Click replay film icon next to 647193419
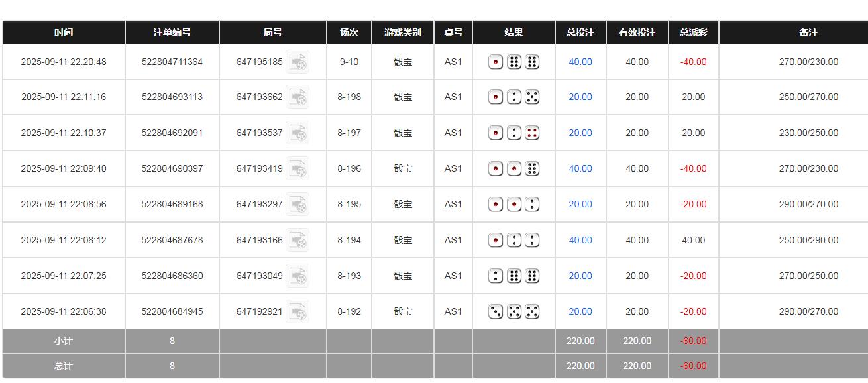The image size is (868, 383). point(298,169)
